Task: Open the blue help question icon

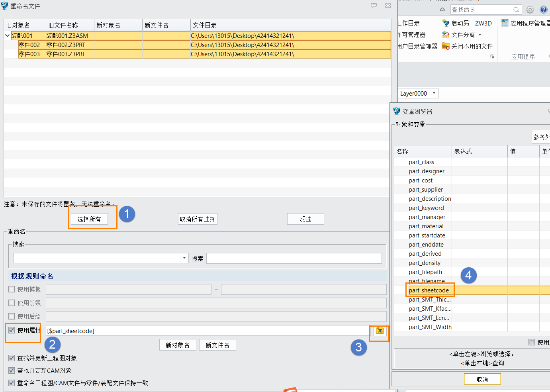Action: pyautogui.click(x=544, y=10)
